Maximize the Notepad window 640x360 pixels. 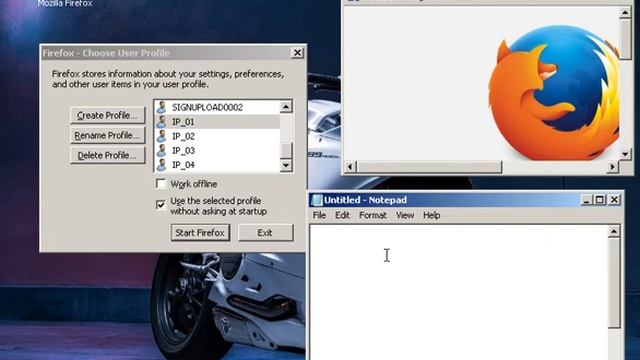600,200
